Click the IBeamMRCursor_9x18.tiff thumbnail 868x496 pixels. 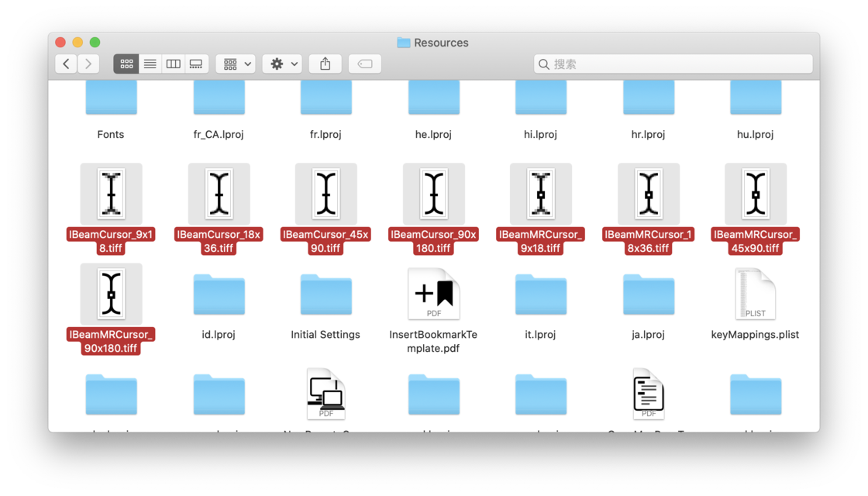click(541, 194)
